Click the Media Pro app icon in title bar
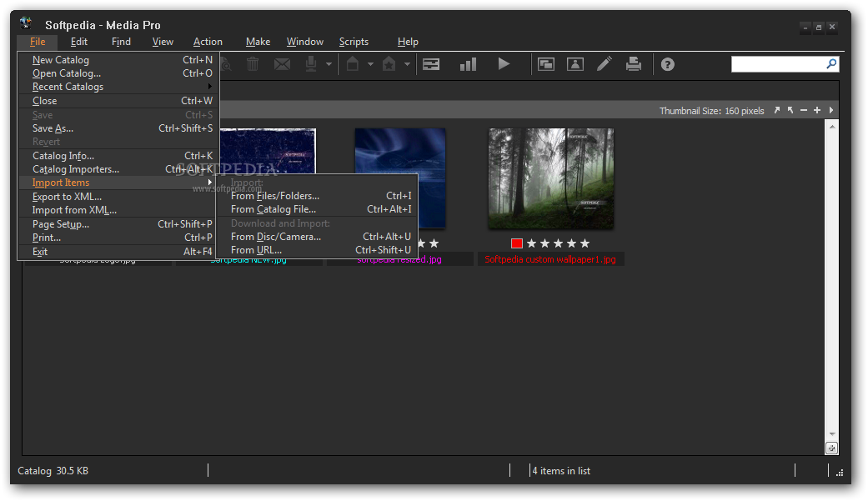The width and height of the screenshot is (868, 501). point(26,23)
